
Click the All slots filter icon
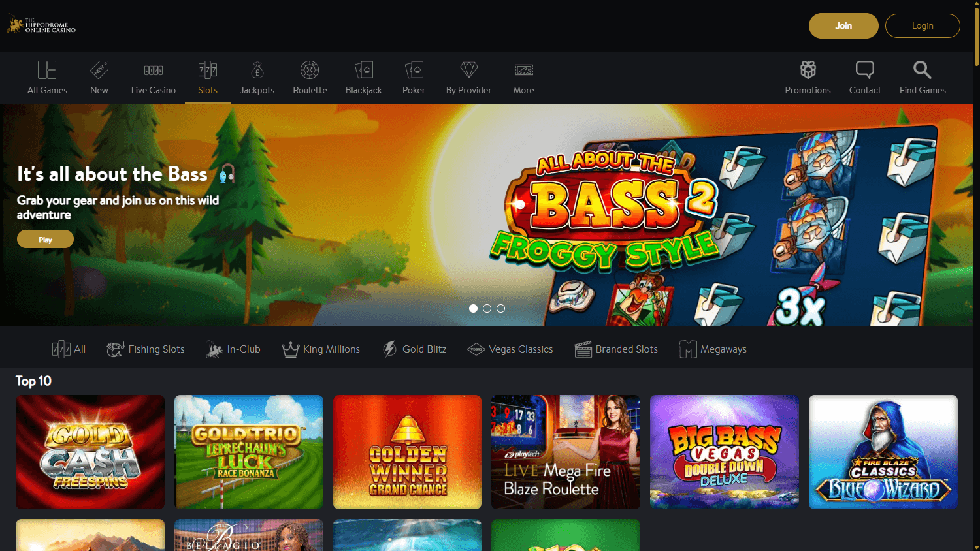pos(61,349)
